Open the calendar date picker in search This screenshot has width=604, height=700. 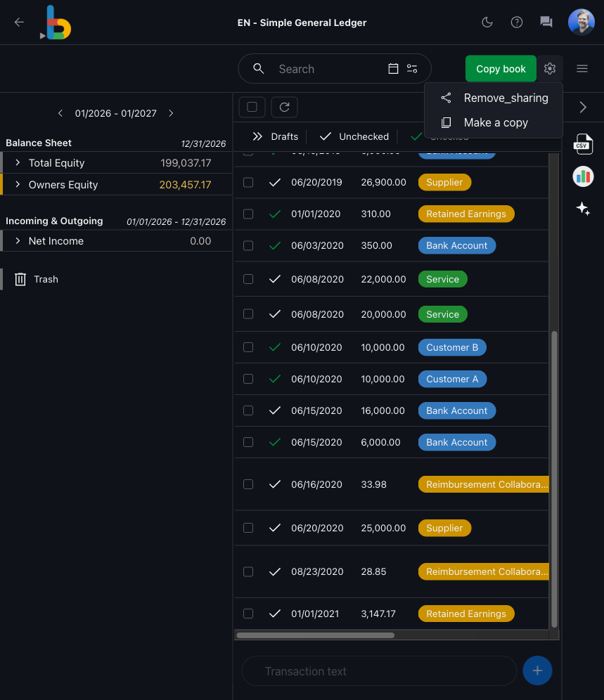point(393,69)
